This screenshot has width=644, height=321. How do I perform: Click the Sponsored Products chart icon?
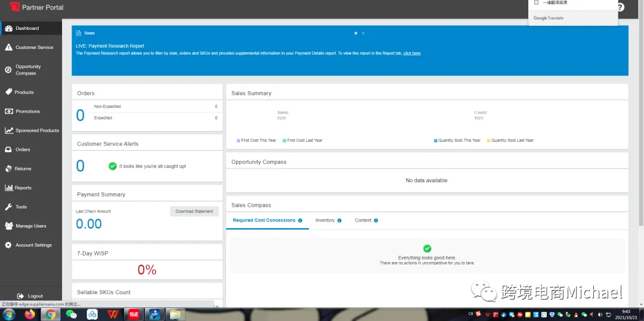8,130
